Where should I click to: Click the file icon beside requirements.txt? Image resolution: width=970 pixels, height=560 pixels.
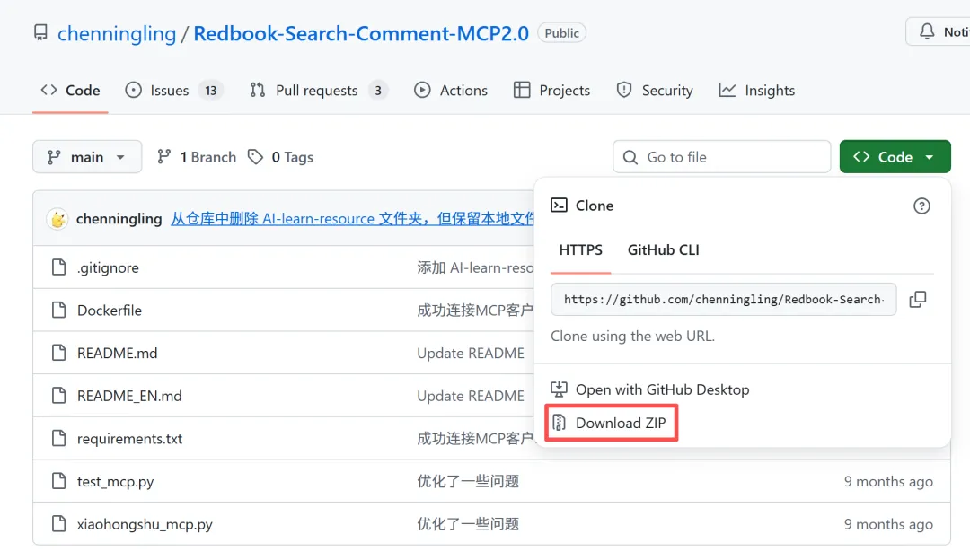(58, 438)
